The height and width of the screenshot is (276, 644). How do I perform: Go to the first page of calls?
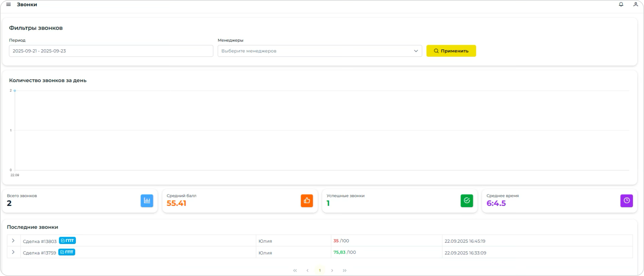tap(295, 271)
